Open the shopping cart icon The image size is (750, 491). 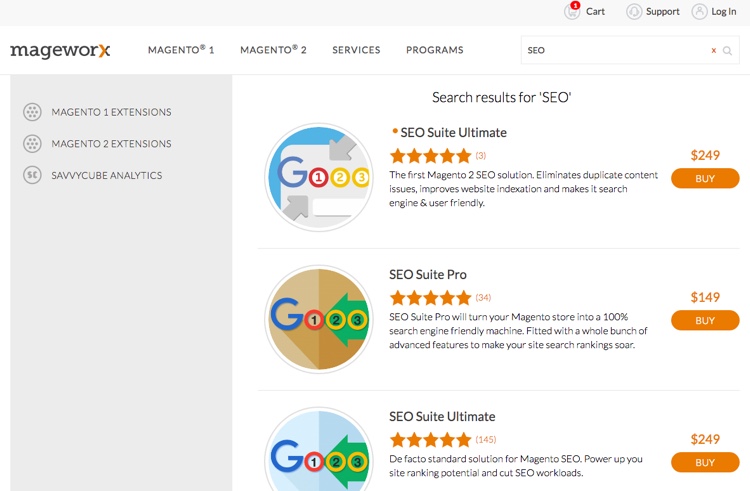pos(572,12)
